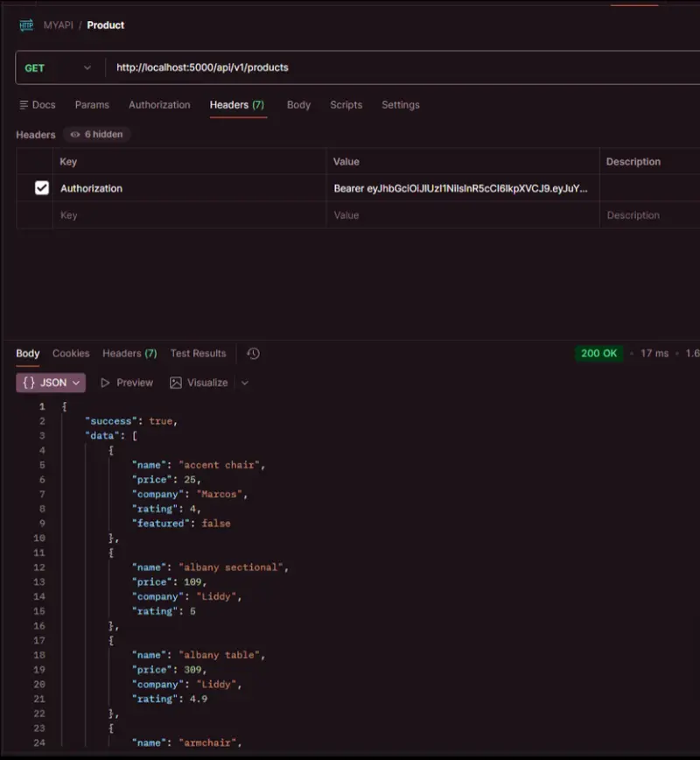
Task: Open the Test Results tab
Action: tap(198, 354)
